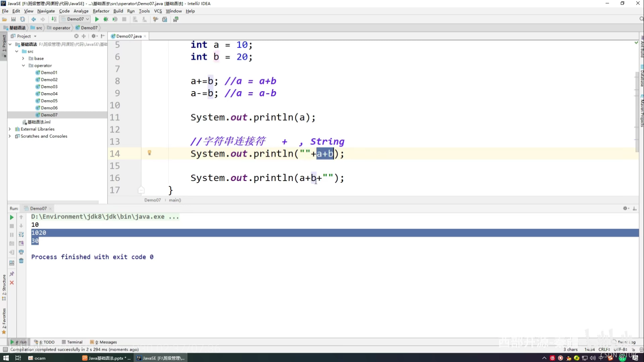Toggle the 2: Favorites side tool button
This screenshot has width=644, height=362.
coord(4,321)
